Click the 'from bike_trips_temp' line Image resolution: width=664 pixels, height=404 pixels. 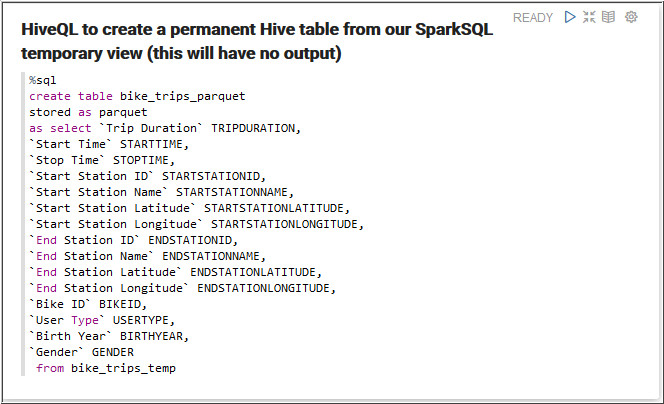click(105, 368)
